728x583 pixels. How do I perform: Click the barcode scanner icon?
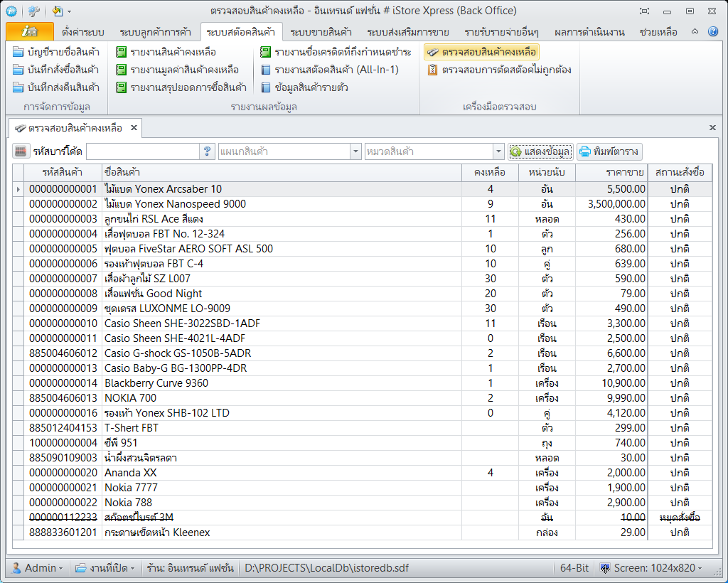point(21,151)
